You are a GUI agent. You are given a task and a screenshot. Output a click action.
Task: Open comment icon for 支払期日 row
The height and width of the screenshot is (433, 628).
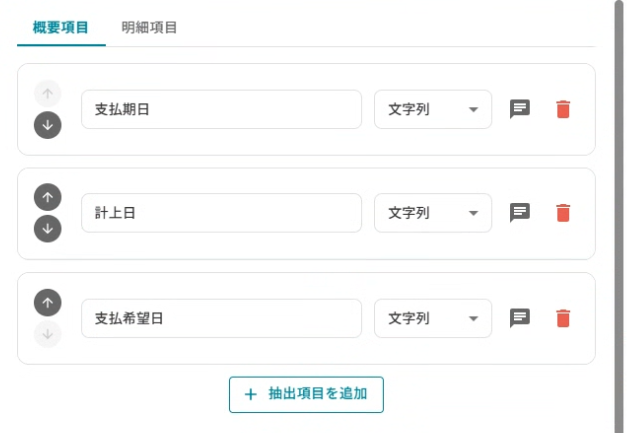pos(520,109)
